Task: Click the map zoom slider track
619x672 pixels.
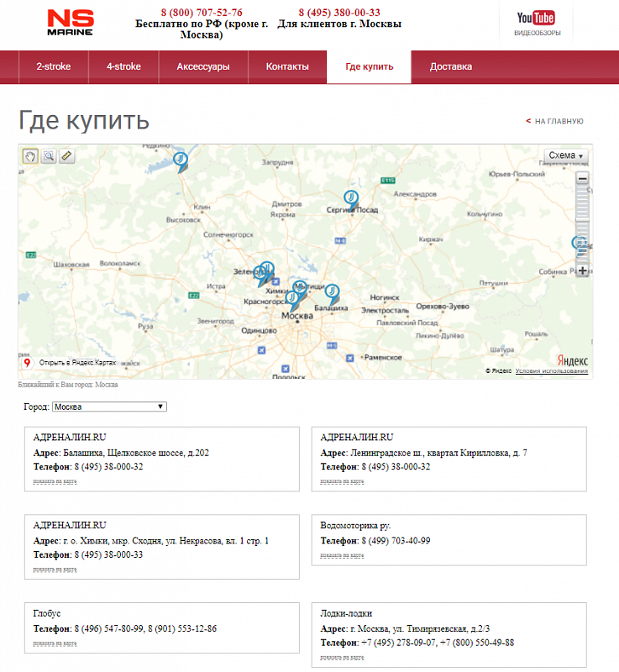Action: (582, 224)
